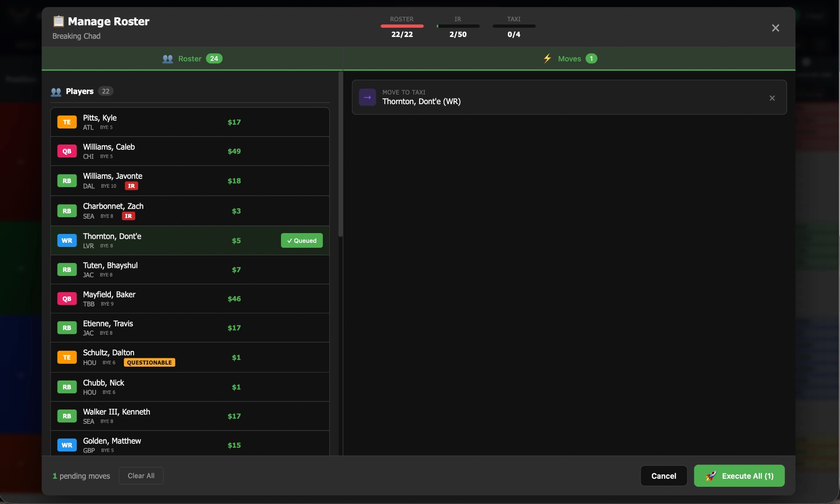This screenshot has width=840, height=504.
Task: Click the Cancel button
Action: point(664,476)
